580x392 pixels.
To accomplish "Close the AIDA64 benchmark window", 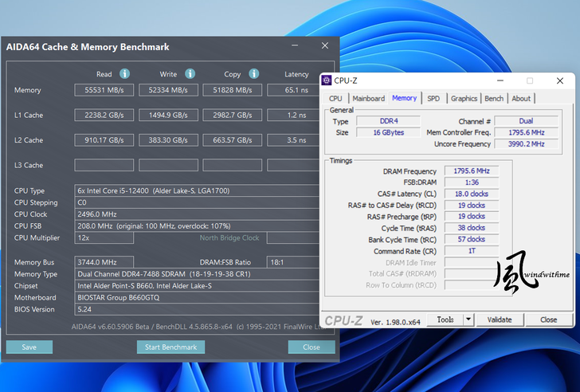I will (324, 47).
